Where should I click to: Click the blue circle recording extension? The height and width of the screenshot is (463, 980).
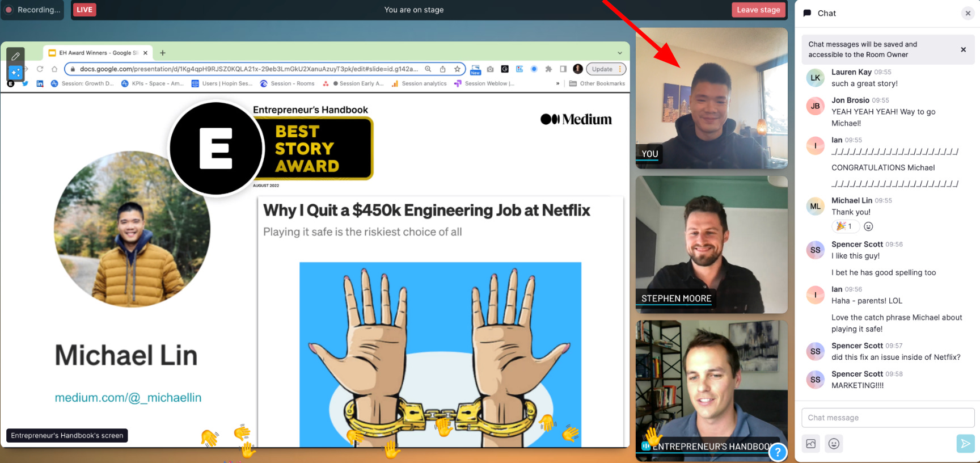pos(534,69)
